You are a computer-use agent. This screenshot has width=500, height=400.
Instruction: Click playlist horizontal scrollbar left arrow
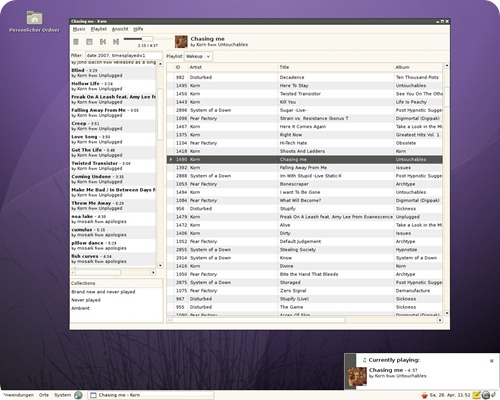tap(170, 320)
